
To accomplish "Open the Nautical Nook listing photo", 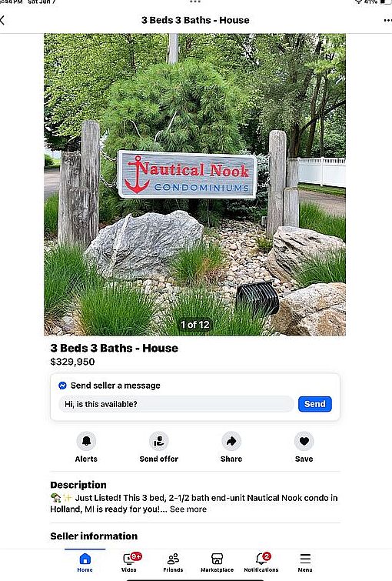I will (x=194, y=185).
